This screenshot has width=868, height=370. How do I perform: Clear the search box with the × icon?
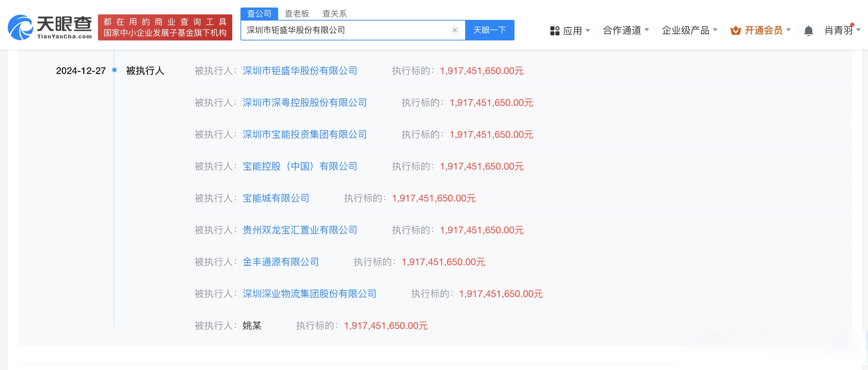[x=455, y=30]
